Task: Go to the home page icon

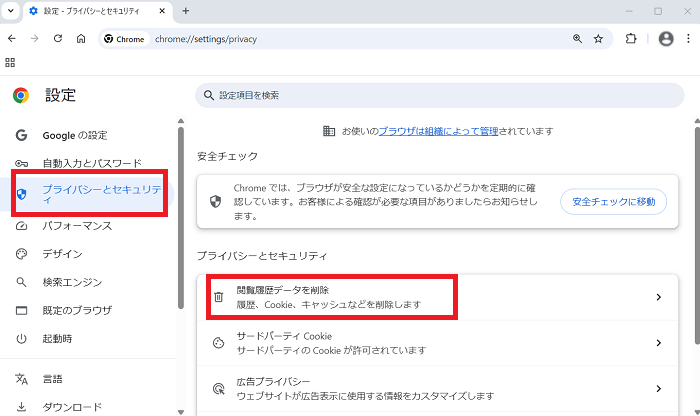Action: pyautogui.click(x=81, y=39)
